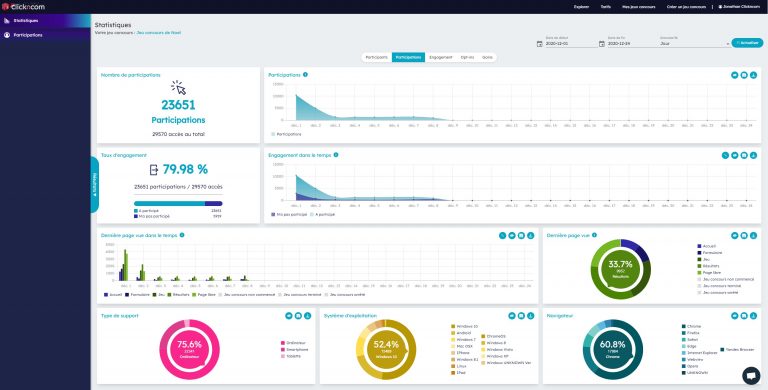Click the download icon in Participations chart card
Viewport: 768px width, 390px height.
(x=753, y=75)
